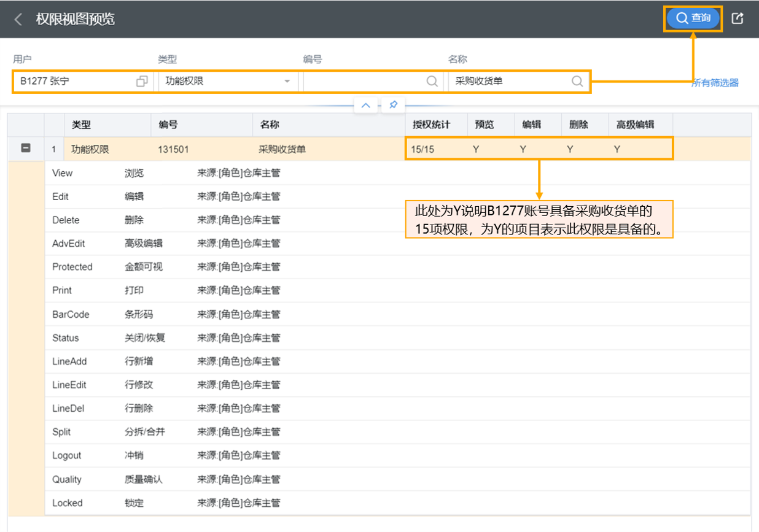Click the 编号 search magnifier icon
The height and width of the screenshot is (532, 759).
coord(432,81)
